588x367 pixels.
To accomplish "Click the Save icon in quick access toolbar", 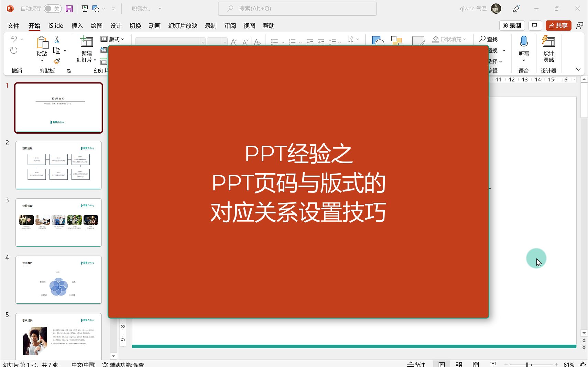I will (x=69, y=9).
